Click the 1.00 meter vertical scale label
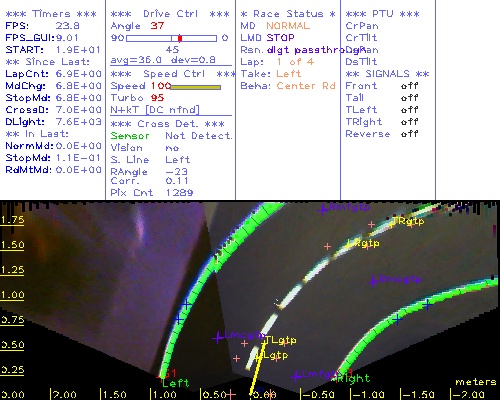 [12, 295]
